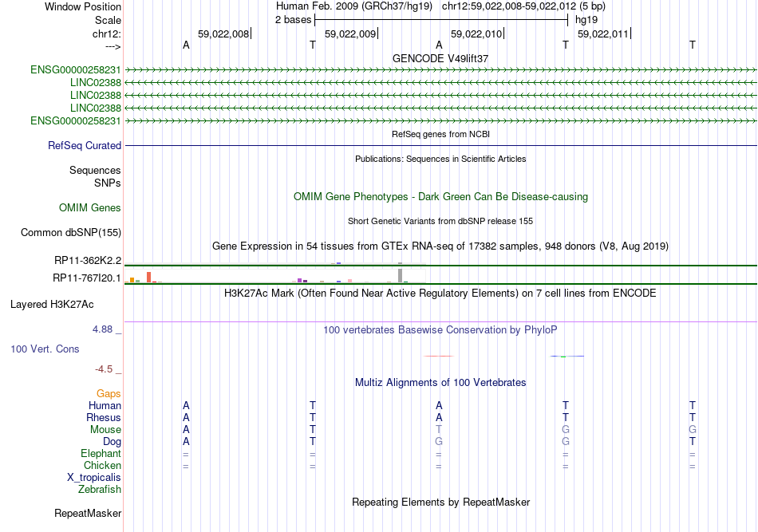Open the RP11-767I20.1 expression bar chart
The image size is (758, 532).
coord(274,277)
